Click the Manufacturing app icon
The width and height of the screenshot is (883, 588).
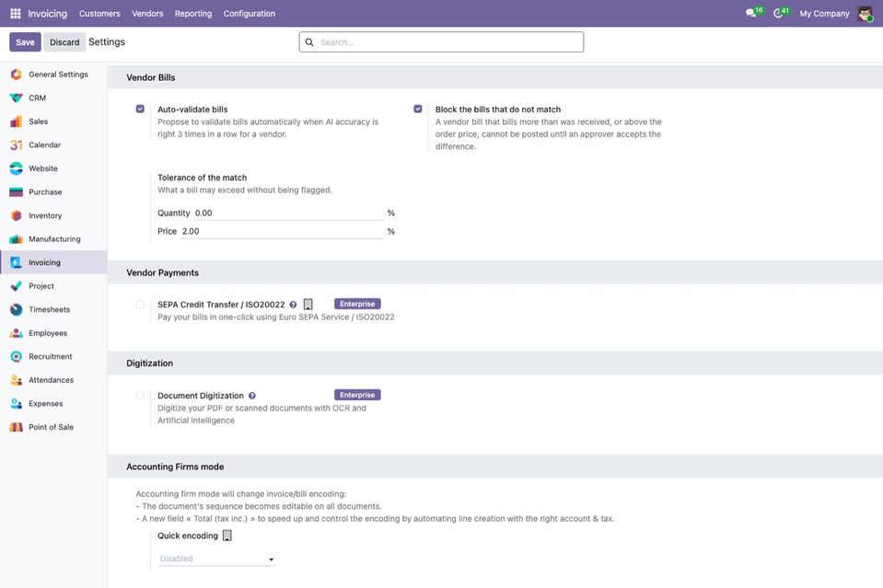pos(17,239)
